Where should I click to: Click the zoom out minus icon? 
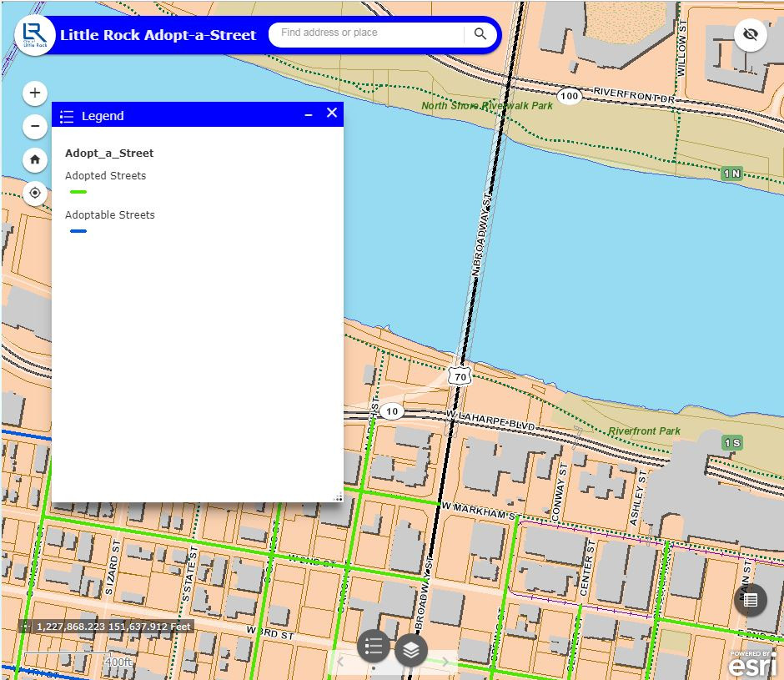(x=34, y=126)
